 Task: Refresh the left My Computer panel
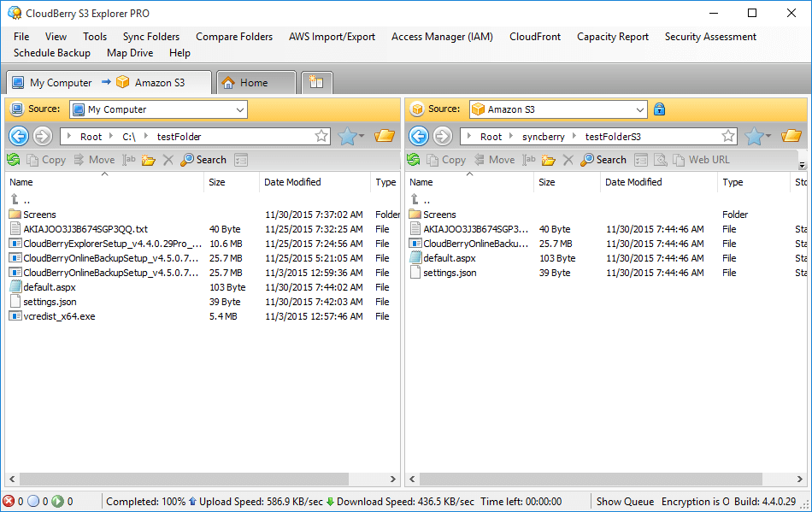pos(13,159)
